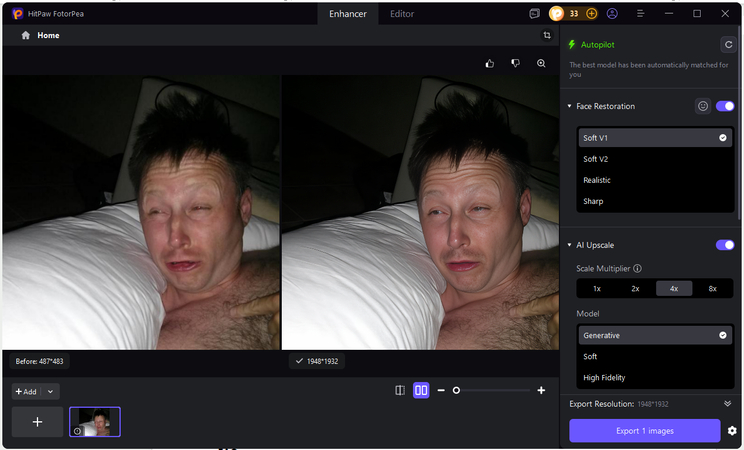744x450 pixels.
Task: Set scale multiplier to 1x
Action: (597, 289)
